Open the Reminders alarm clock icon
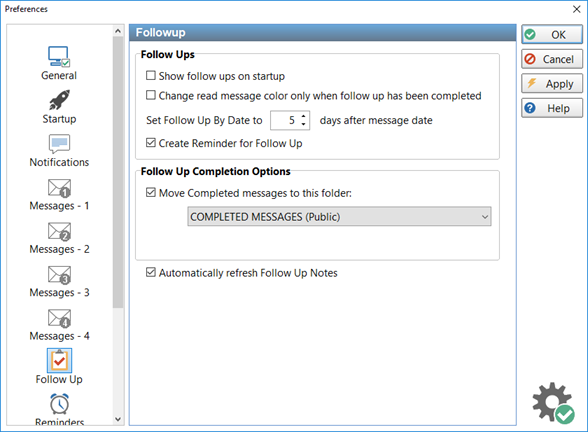Image resolution: width=588 pixels, height=432 pixels. tap(59, 404)
